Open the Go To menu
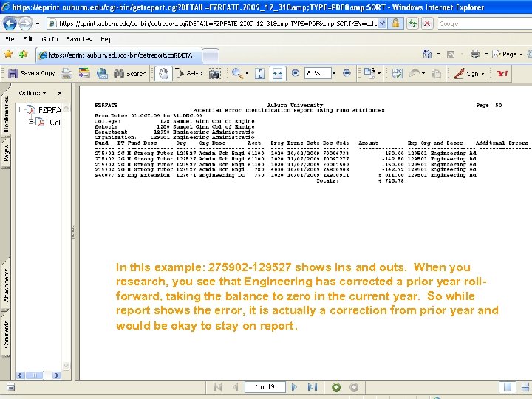Viewport: 532px width, 399px height. pos(50,39)
